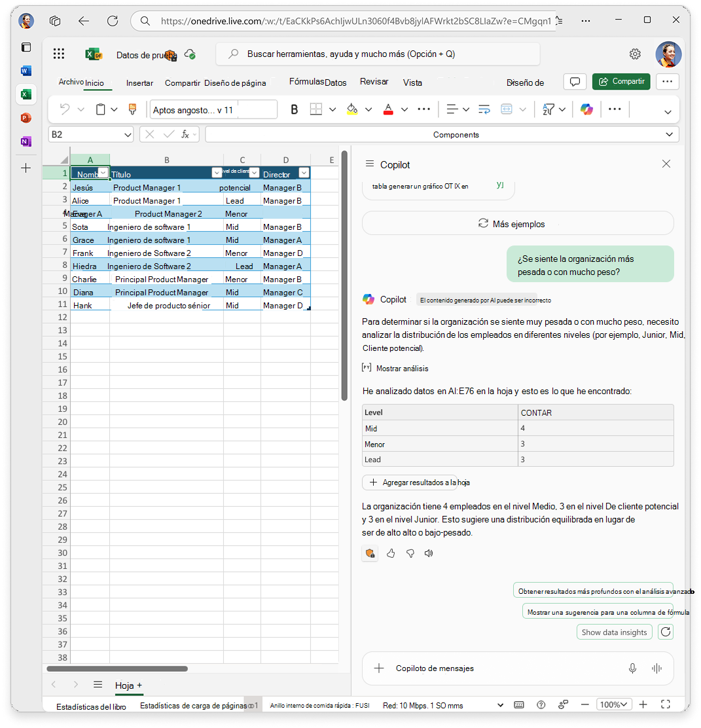The width and height of the screenshot is (701, 728).
Task: Click the Undo icon
Action: pyautogui.click(x=65, y=109)
